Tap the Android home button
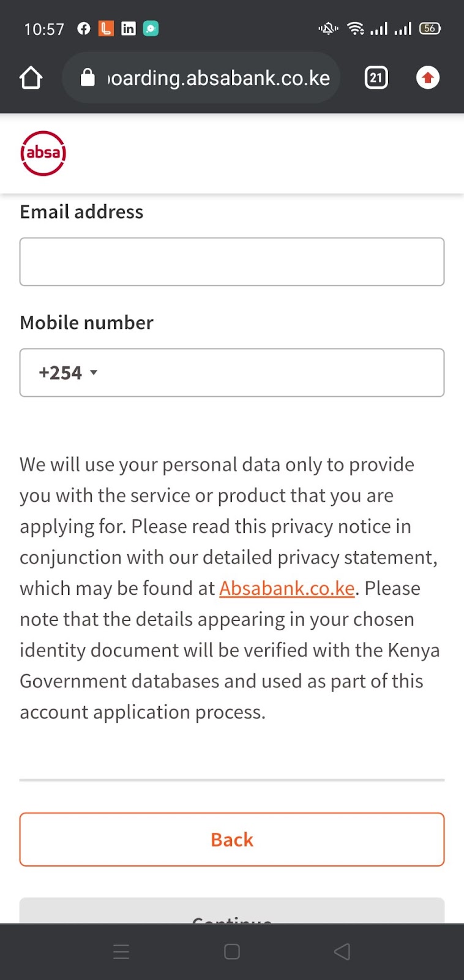This screenshot has width=464, height=980. (x=231, y=951)
